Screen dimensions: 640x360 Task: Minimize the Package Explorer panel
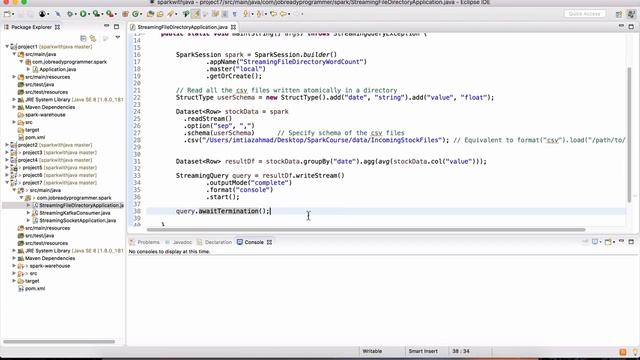pos(107,26)
